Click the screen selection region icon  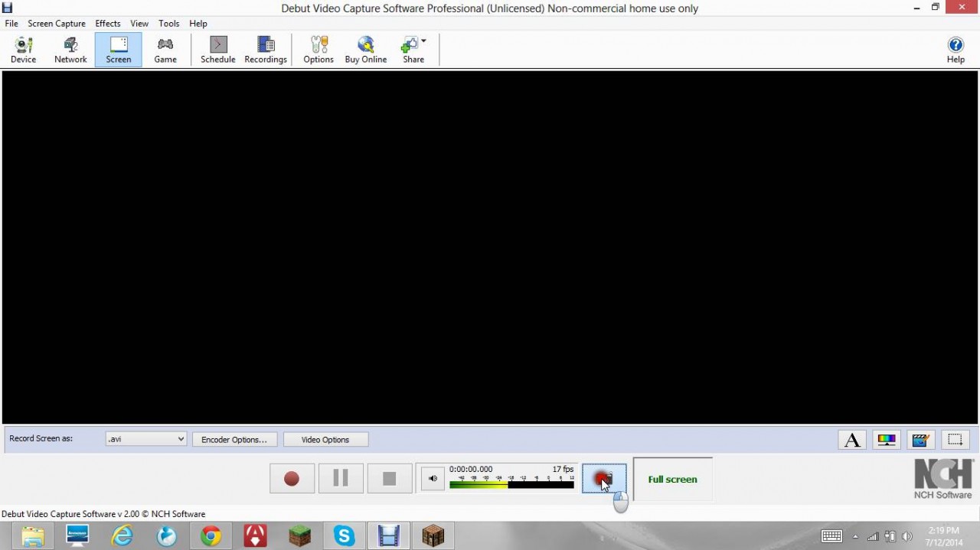955,440
